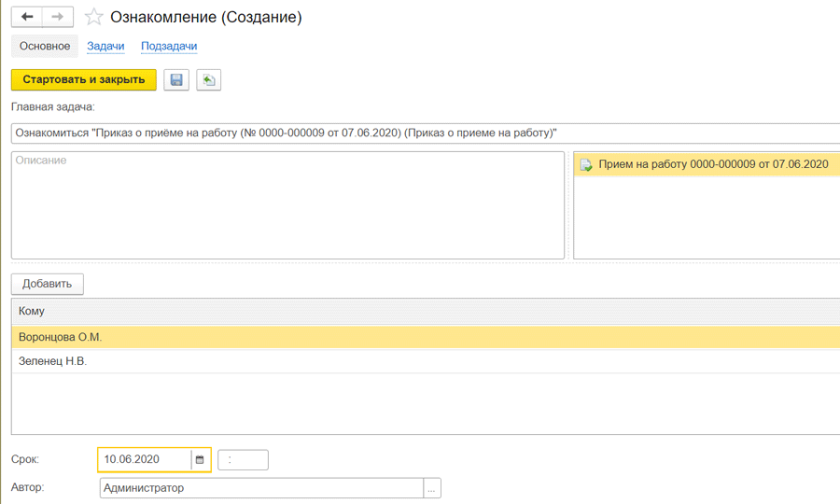Open the Подзадачи link
840x504 pixels.
pyautogui.click(x=169, y=46)
